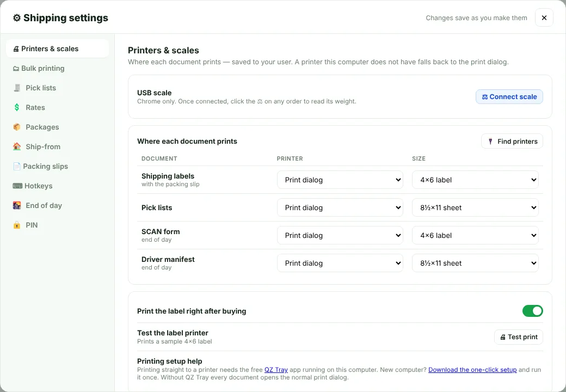The height and width of the screenshot is (392, 566).
Task: Click 'Prints a sample 4×6 label' text
Action: tap(174, 341)
